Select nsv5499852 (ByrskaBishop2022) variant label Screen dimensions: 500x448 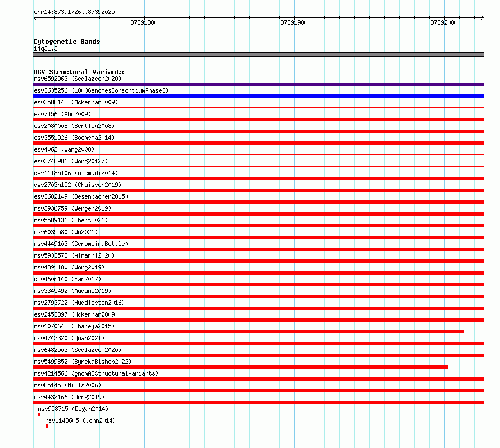(x=83, y=362)
